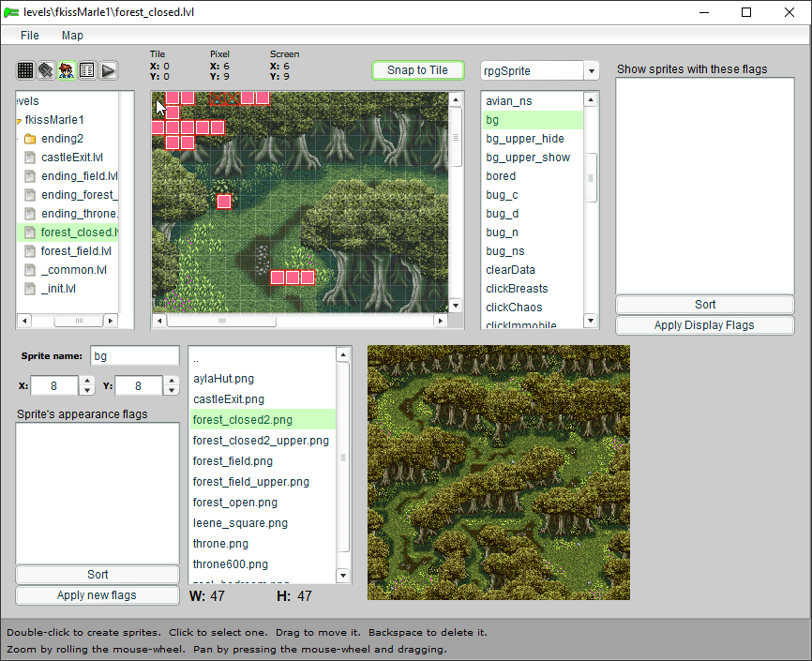The image size is (812, 661).
Task: Open the Map menu
Action: tap(72, 36)
